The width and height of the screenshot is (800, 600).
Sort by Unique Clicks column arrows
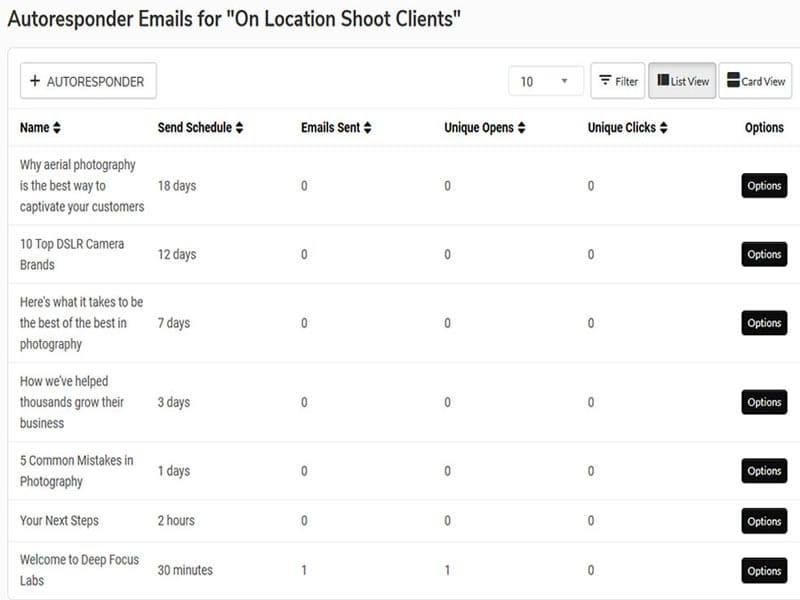click(663, 128)
